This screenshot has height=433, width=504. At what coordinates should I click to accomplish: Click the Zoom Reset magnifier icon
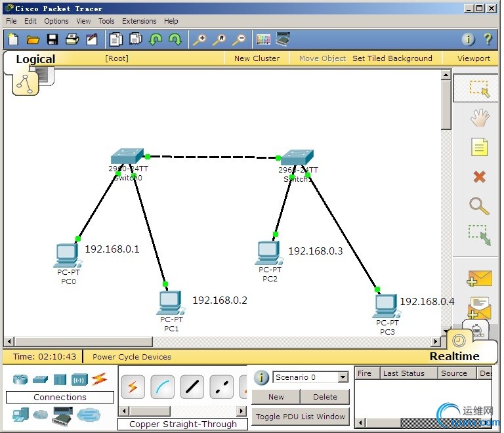[220, 40]
